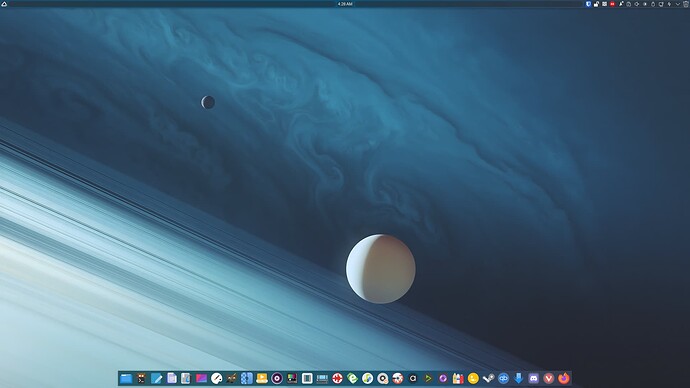Image resolution: width=690 pixels, height=388 pixels.
Task: Open the terminal icon in the dock
Action: (x=141, y=378)
